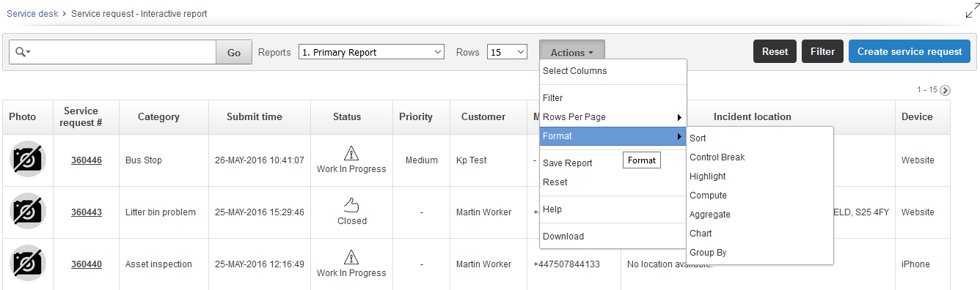Click submit time 25-MAY-2016 15:29:46
This screenshot has width=980, height=290.
coord(259,212)
